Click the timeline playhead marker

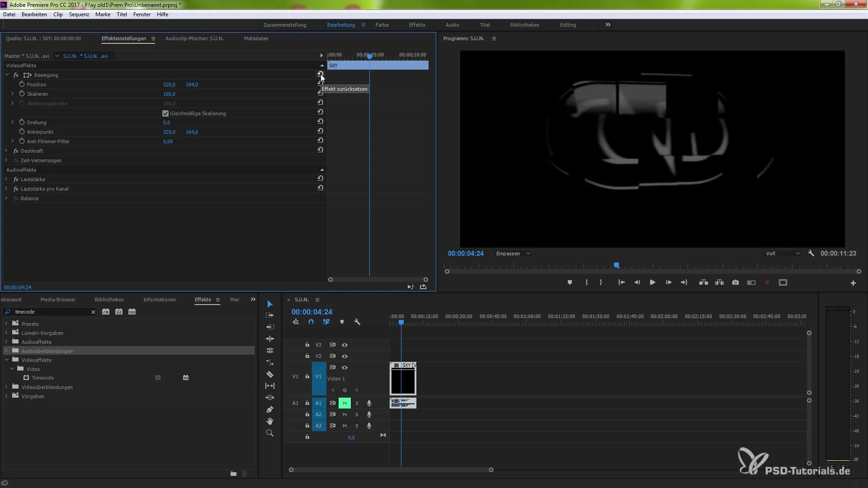pyautogui.click(x=401, y=323)
